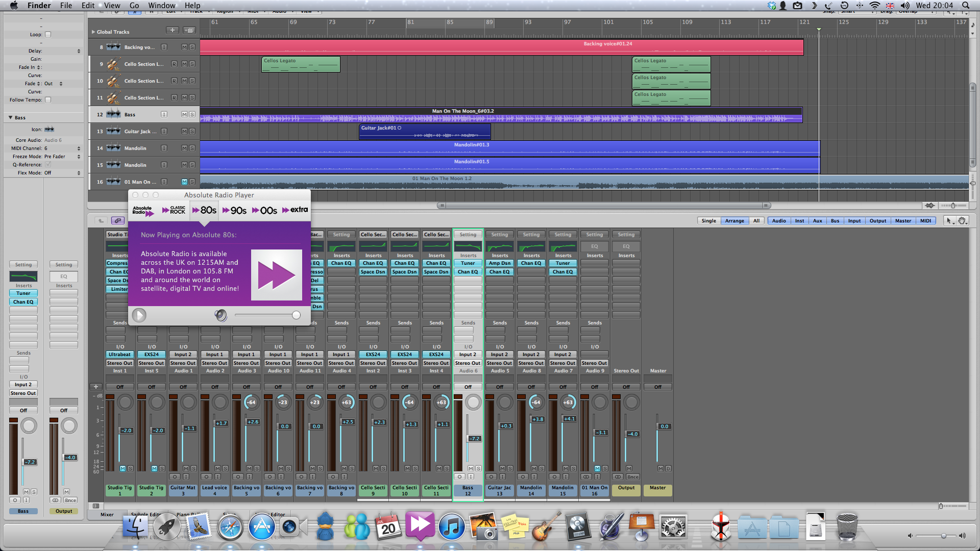This screenshot has width=980, height=551.
Task: Click the Master channel fader at 0.0
Action: tap(664, 427)
